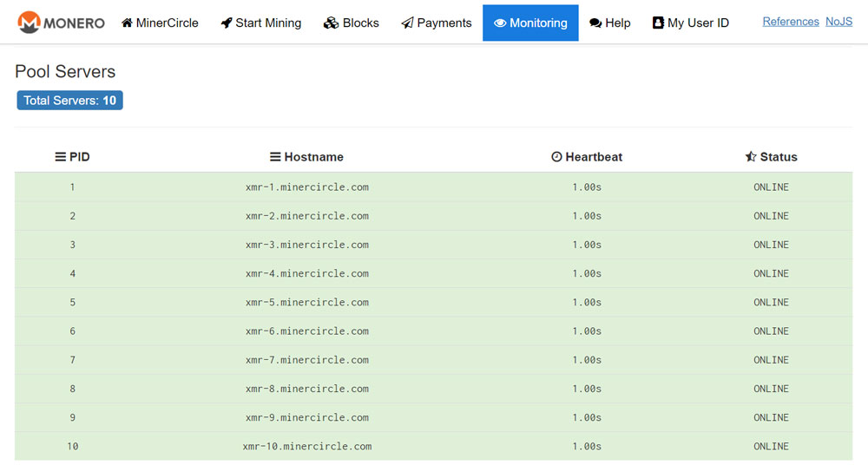868x465 pixels.
Task: Click the star icon in Status header
Action: tap(751, 157)
